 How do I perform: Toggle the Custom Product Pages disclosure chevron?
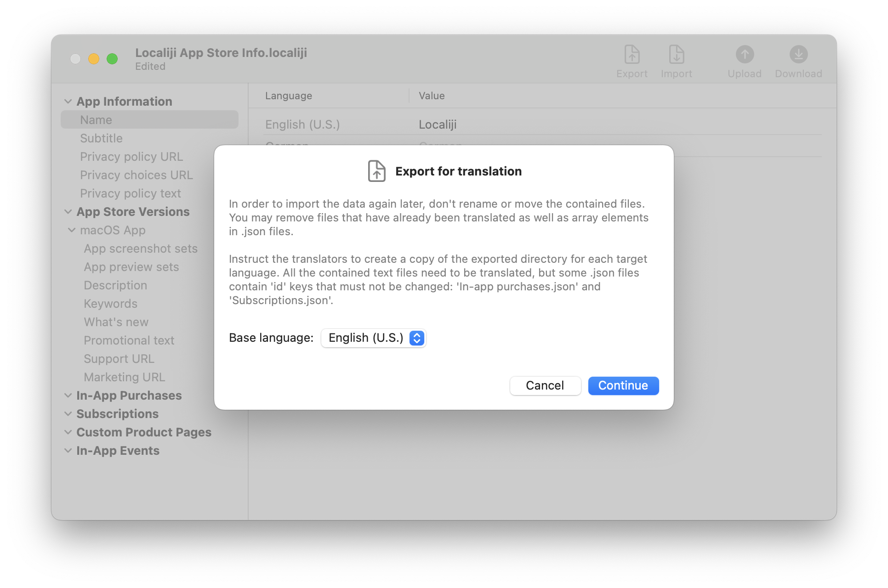[68, 432]
